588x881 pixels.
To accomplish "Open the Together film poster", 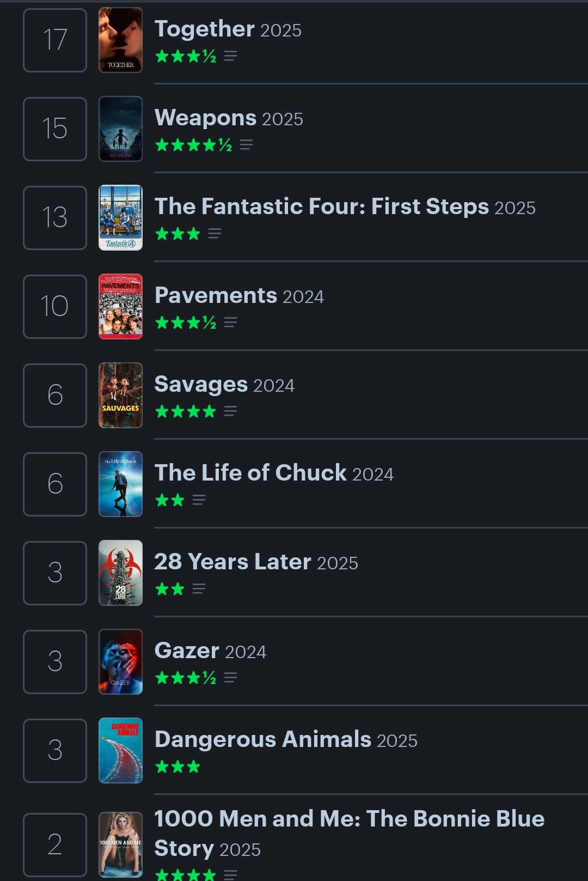I will [120, 40].
